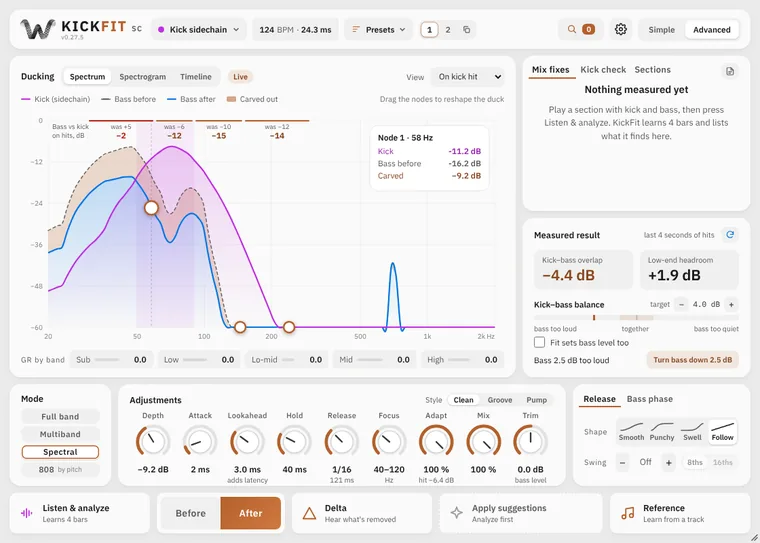Click the Presets list icon
Image resolution: width=760 pixels, height=543 pixels.
click(356, 30)
